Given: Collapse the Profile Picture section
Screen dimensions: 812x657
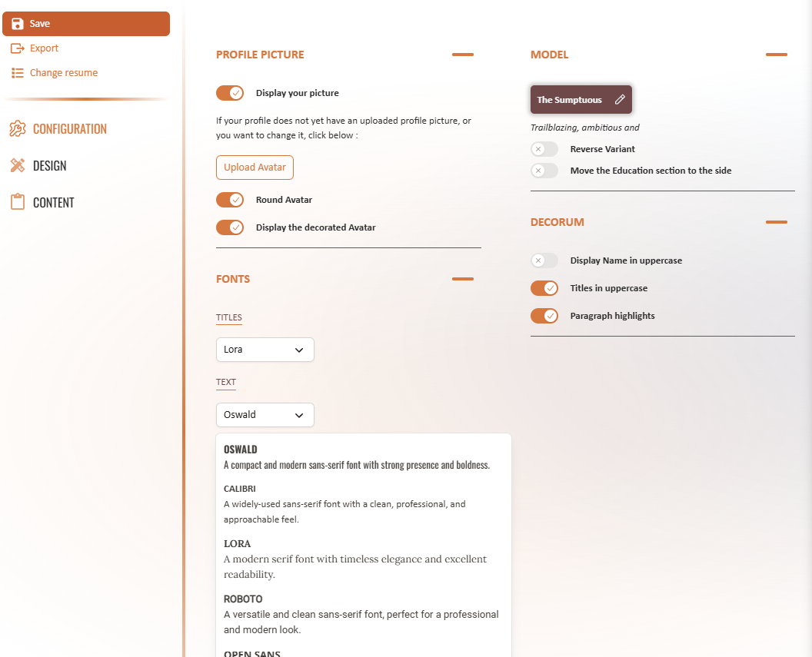Looking at the screenshot, I should point(463,55).
